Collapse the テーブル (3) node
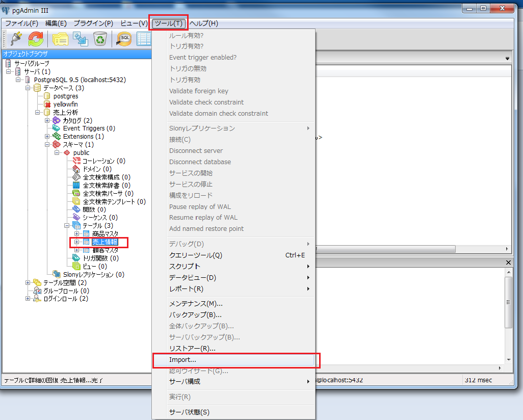The width and height of the screenshot is (523, 420). click(x=66, y=225)
